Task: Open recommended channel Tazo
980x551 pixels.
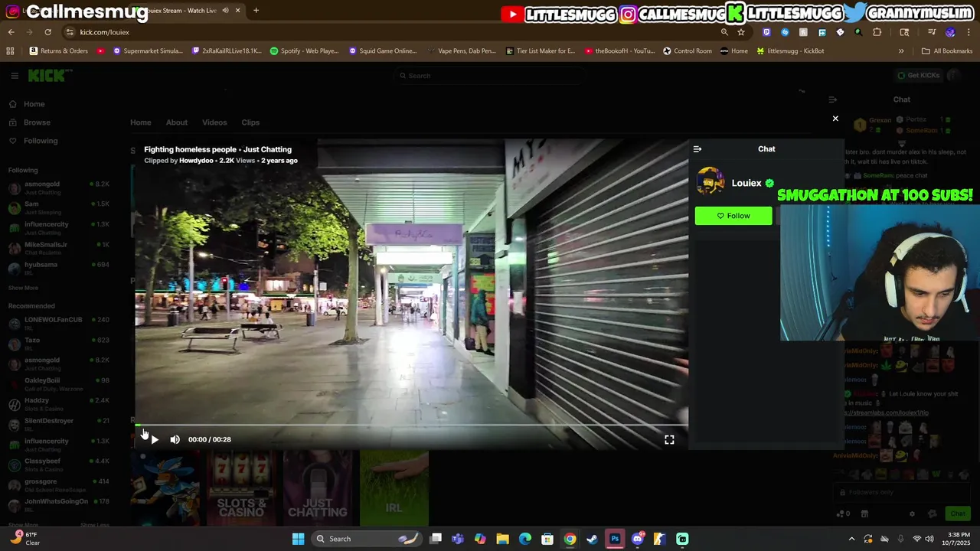Action: (x=60, y=343)
